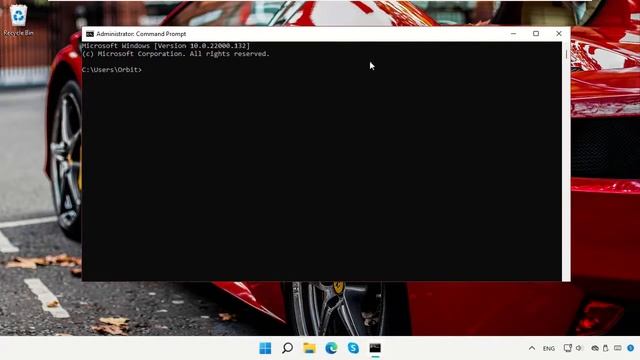Click the 'Administrator: Command Prompt' title text

(141, 34)
